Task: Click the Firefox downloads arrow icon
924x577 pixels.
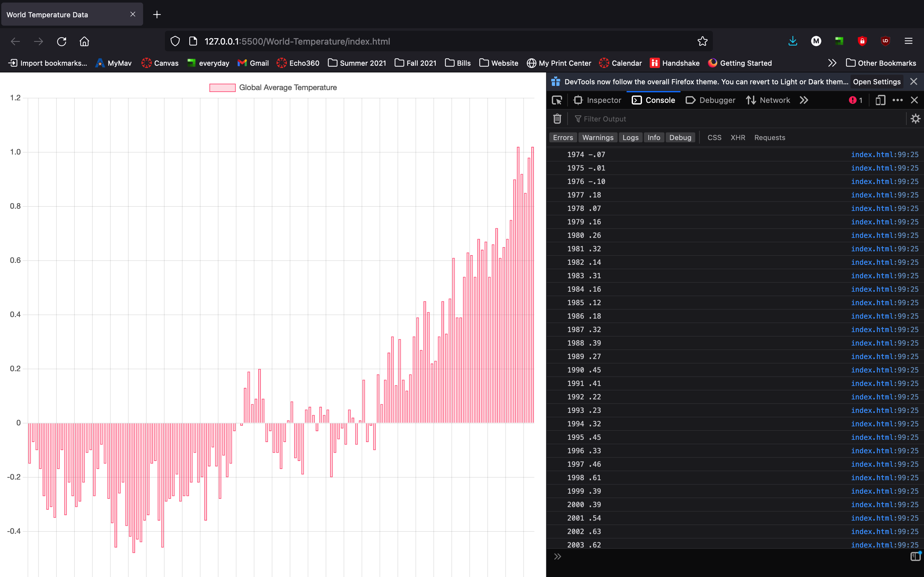Action: click(793, 41)
